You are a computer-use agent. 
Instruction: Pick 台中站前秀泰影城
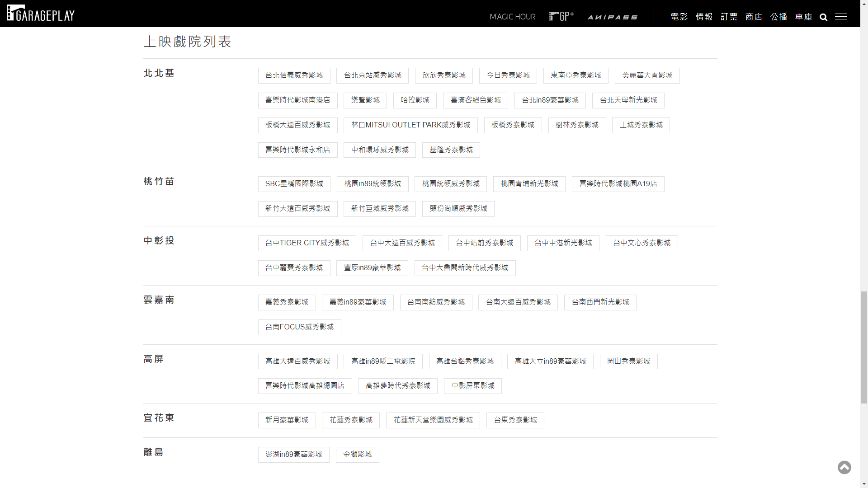[x=485, y=243]
